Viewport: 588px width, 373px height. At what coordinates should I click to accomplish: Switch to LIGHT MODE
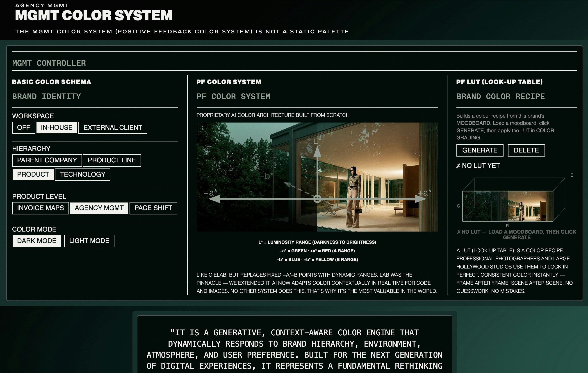click(89, 241)
